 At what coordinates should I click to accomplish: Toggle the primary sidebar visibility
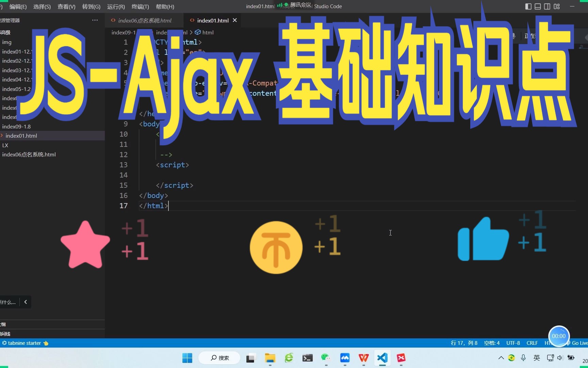pyautogui.click(x=528, y=6)
